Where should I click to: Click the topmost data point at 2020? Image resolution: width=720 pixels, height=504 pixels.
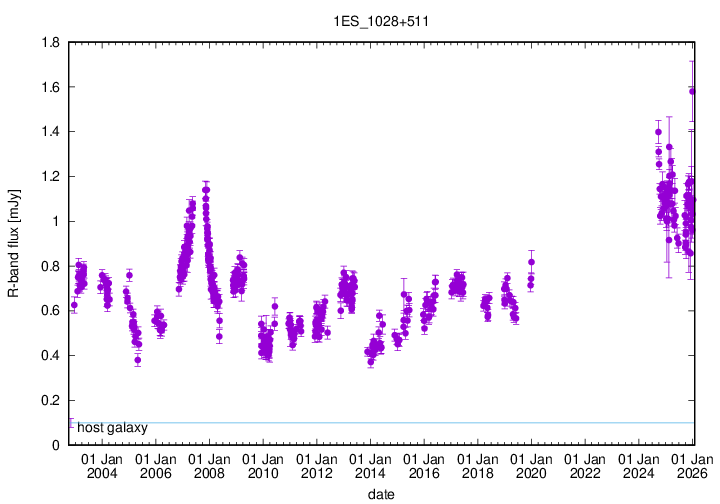(531, 262)
